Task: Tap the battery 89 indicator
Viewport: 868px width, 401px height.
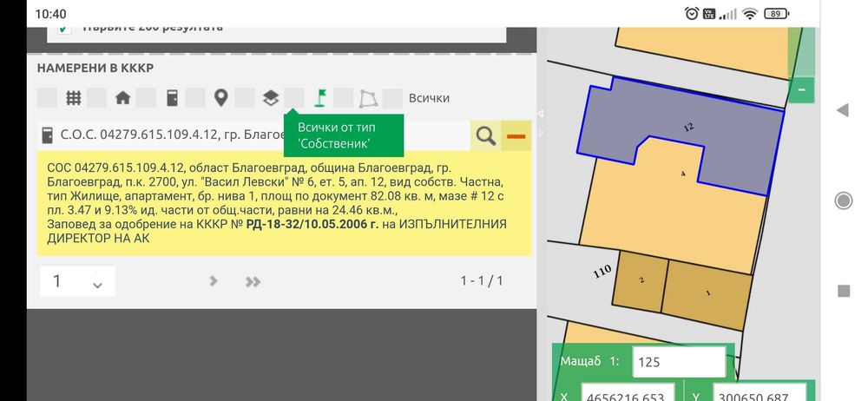Action: [x=777, y=15]
